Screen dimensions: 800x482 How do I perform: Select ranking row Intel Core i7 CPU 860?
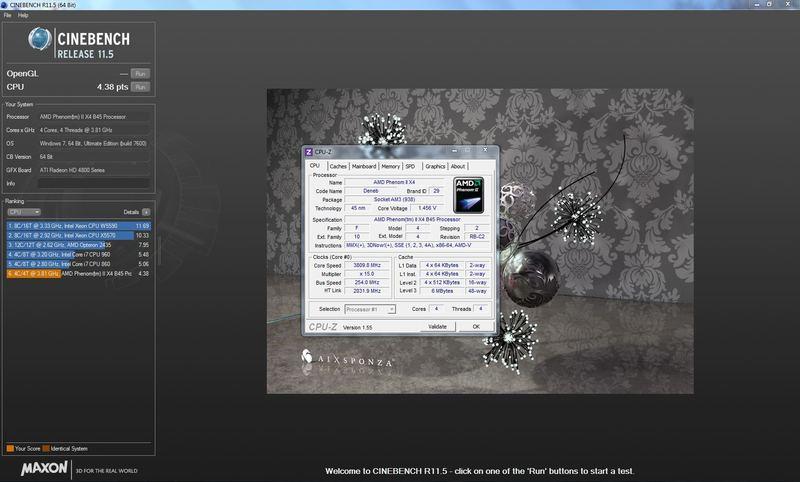point(79,264)
